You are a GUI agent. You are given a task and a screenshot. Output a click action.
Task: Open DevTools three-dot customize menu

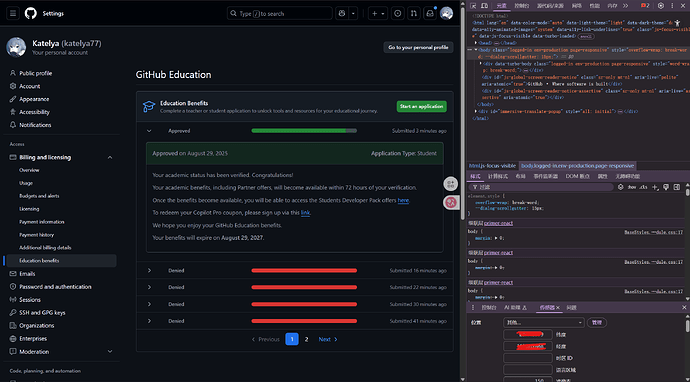click(672, 6)
